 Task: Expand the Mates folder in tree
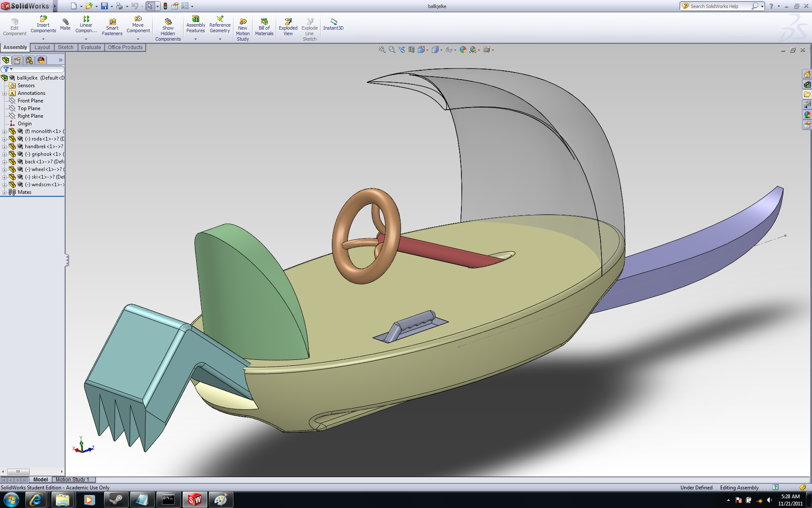pyautogui.click(x=4, y=193)
